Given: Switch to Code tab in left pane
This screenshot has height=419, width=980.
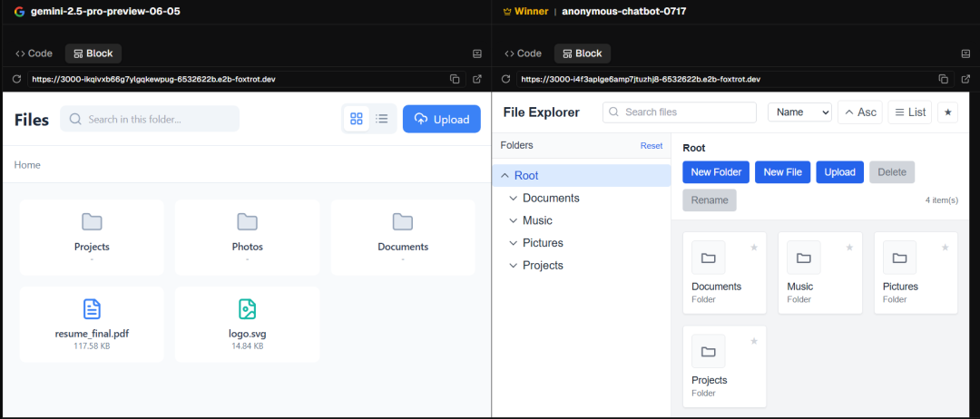Looking at the screenshot, I should pos(36,54).
